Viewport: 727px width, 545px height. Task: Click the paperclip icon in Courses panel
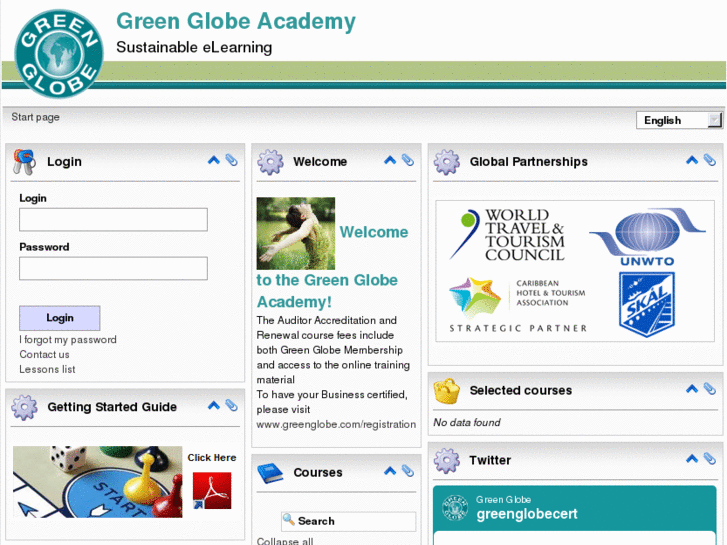pyautogui.click(x=408, y=471)
